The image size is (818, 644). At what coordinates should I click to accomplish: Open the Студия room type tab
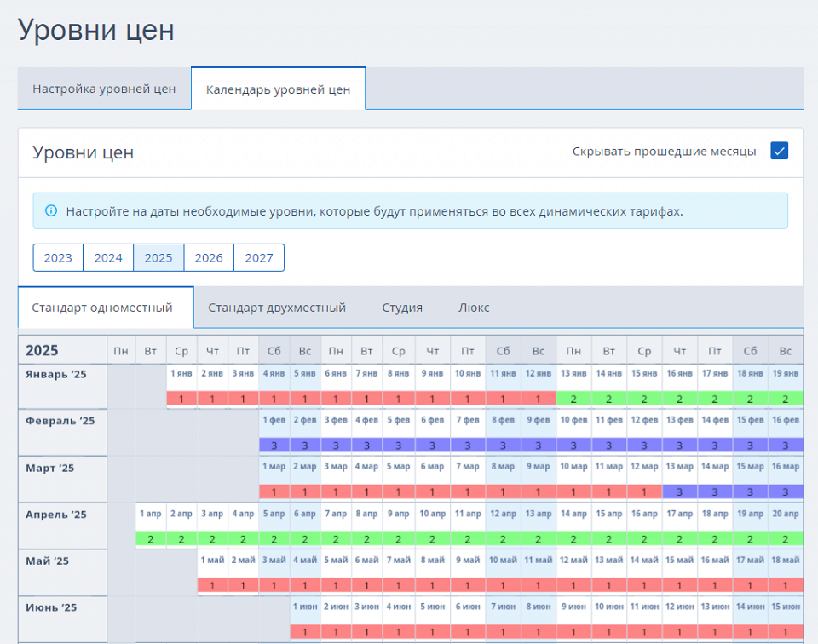click(x=402, y=308)
